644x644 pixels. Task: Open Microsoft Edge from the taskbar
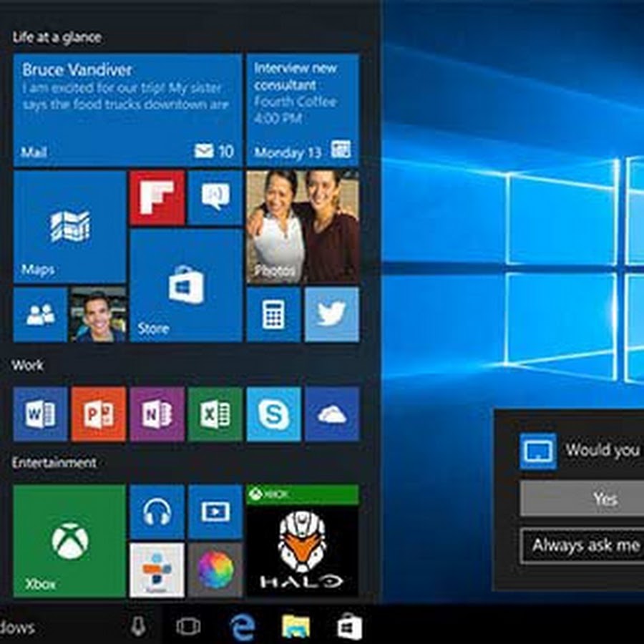tap(242, 628)
